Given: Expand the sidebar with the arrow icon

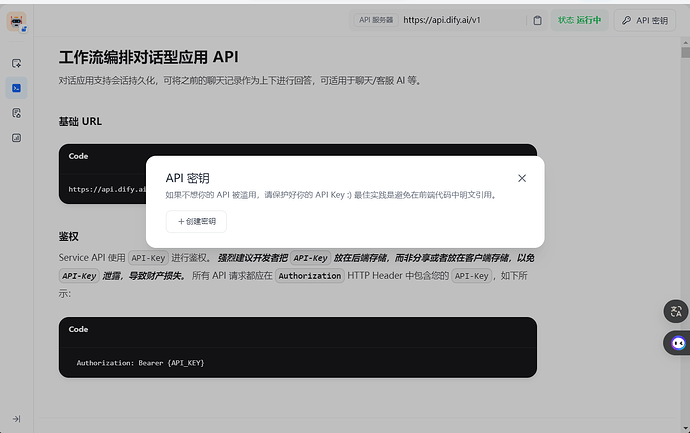Looking at the screenshot, I should pyautogui.click(x=16, y=419).
